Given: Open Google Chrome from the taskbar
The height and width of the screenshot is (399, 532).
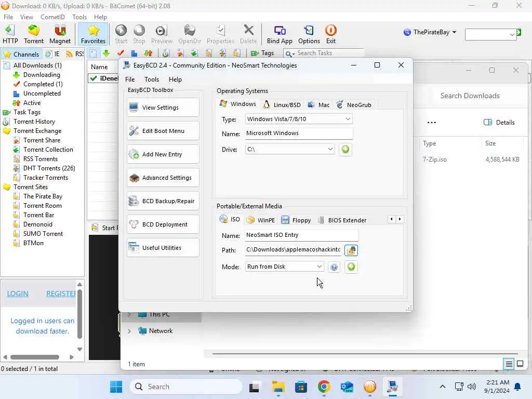Looking at the screenshot, I should 324,387.
